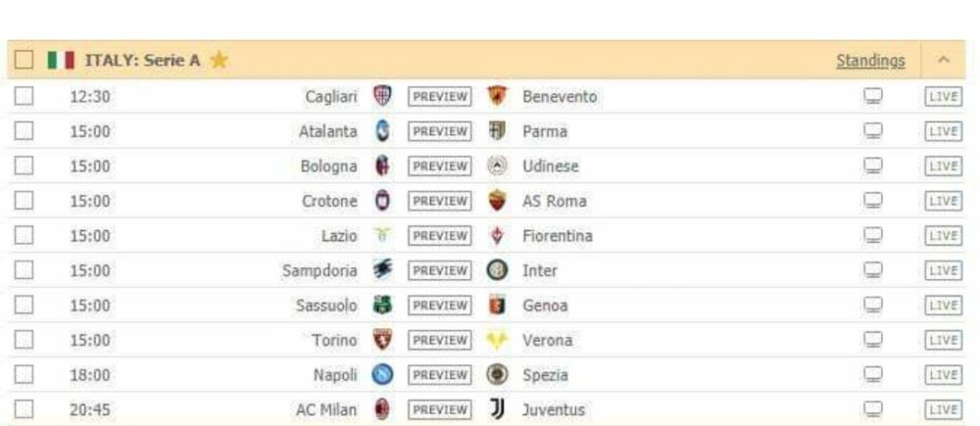Click the AS Roma club crest

(x=497, y=201)
